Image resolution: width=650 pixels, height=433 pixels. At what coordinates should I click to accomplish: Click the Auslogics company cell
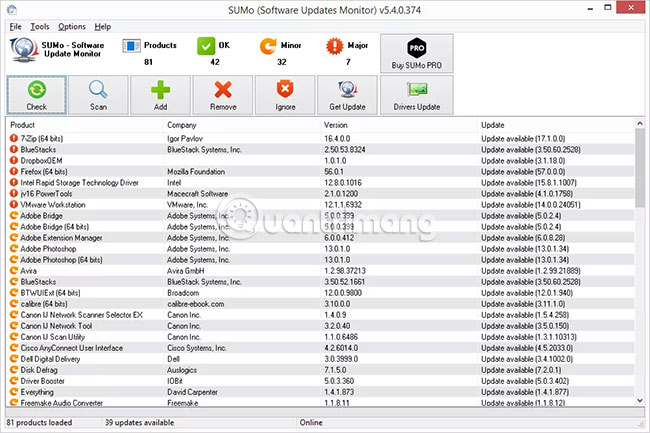click(182, 370)
